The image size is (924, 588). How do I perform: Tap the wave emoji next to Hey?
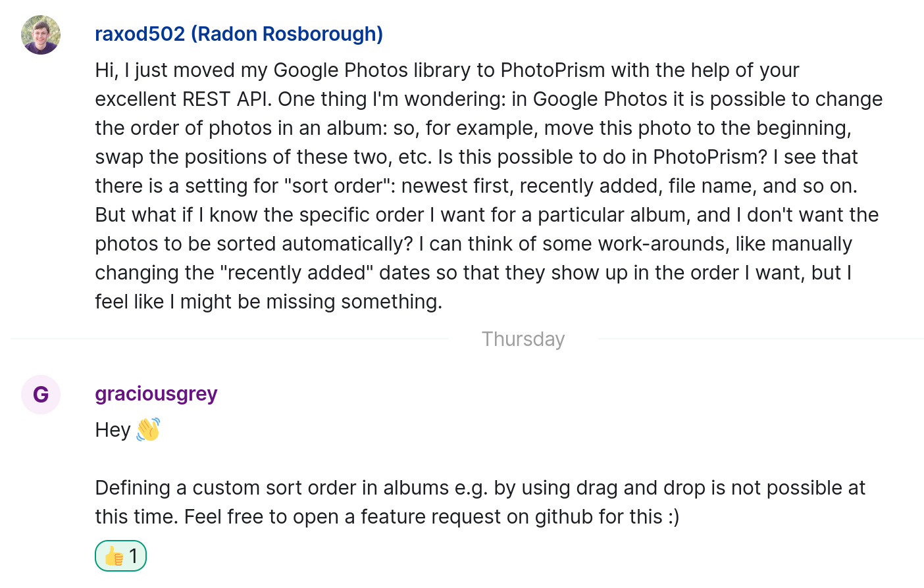(x=148, y=429)
